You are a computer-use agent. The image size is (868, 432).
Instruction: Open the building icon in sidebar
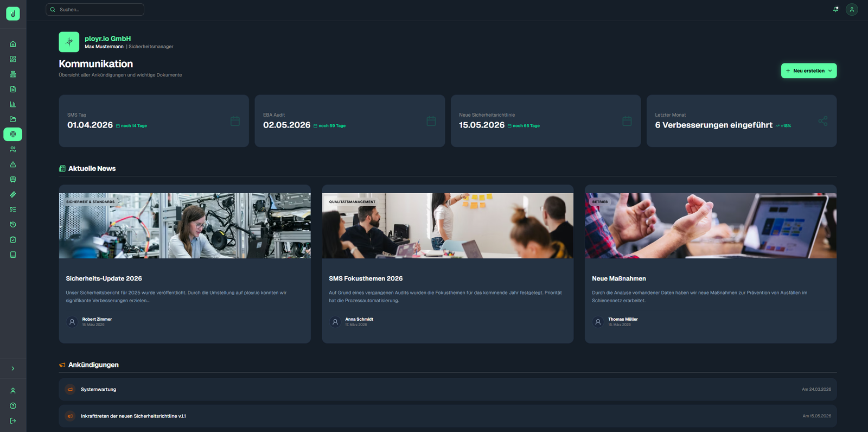[x=13, y=74]
